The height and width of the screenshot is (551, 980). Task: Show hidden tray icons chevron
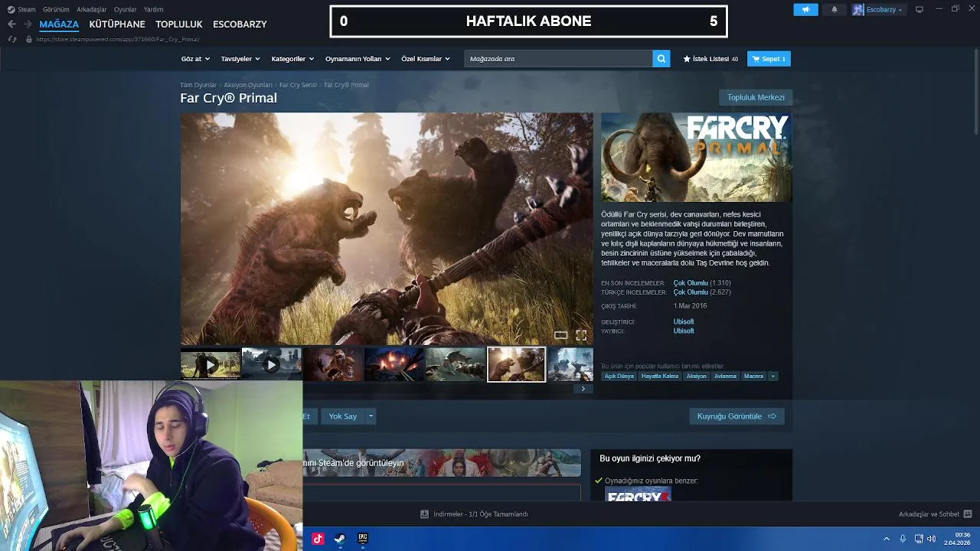click(887, 539)
